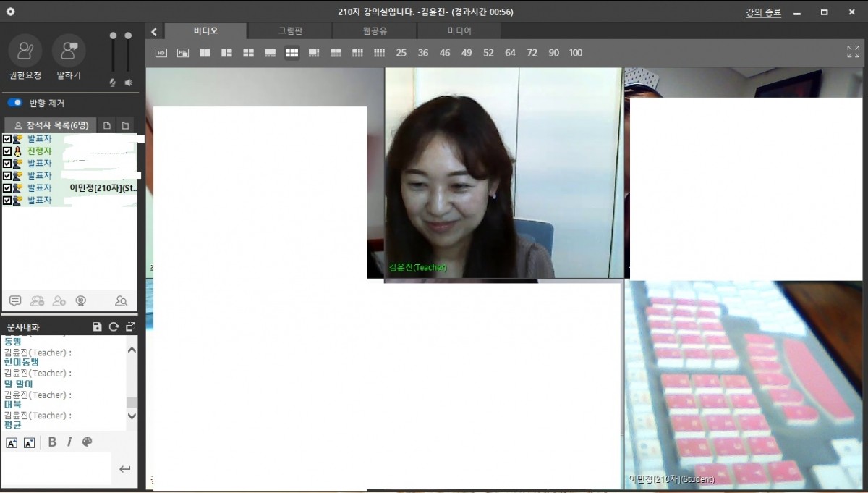Switch to the 그림판 tab
The width and height of the screenshot is (868, 493).
coord(290,31)
